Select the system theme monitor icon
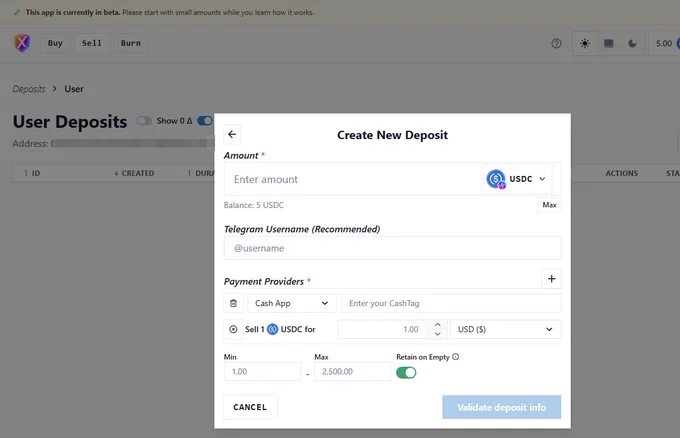The width and height of the screenshot is (680, 438). pyautogui.click(x=608, y=43)
